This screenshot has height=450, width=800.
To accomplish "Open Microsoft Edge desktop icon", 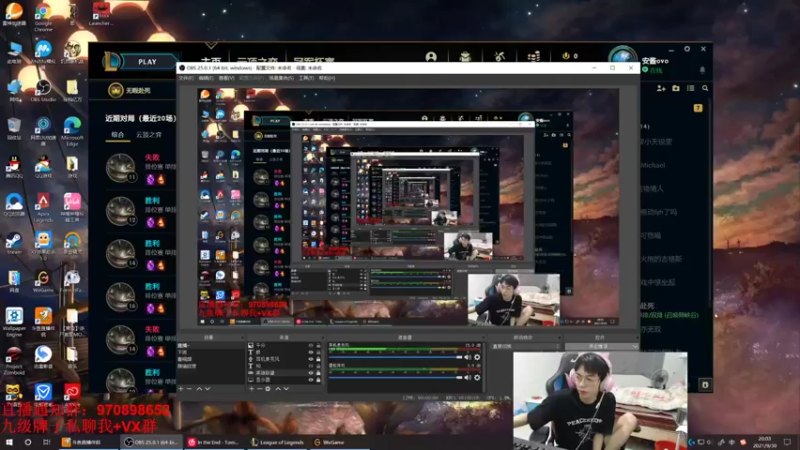I will click(72, 131).
